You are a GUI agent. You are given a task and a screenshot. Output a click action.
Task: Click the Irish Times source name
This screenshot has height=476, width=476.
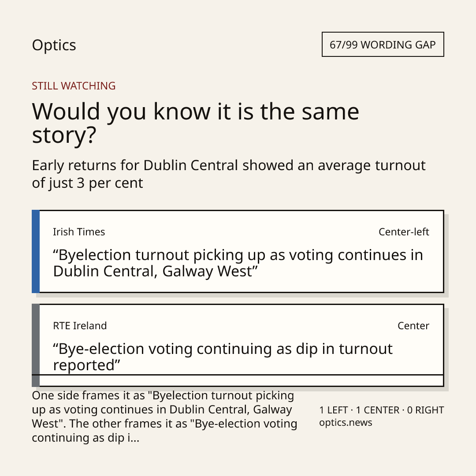[79, 232]
